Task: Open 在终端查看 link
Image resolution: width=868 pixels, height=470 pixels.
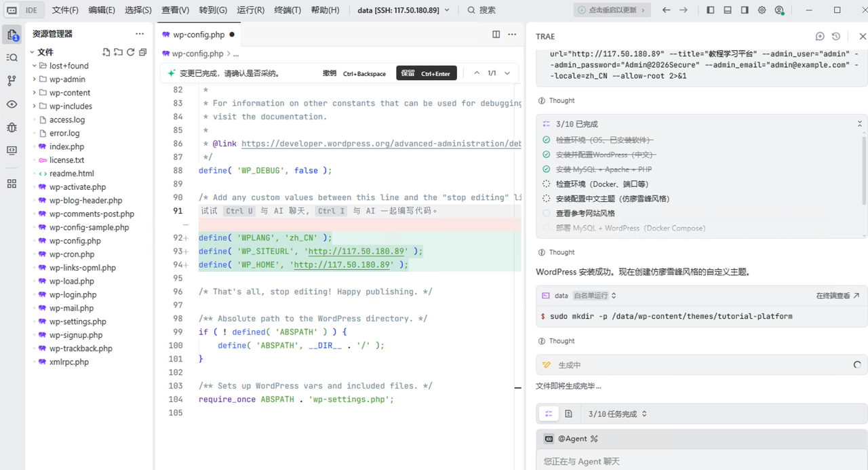Action: click(x=837, y=296)
